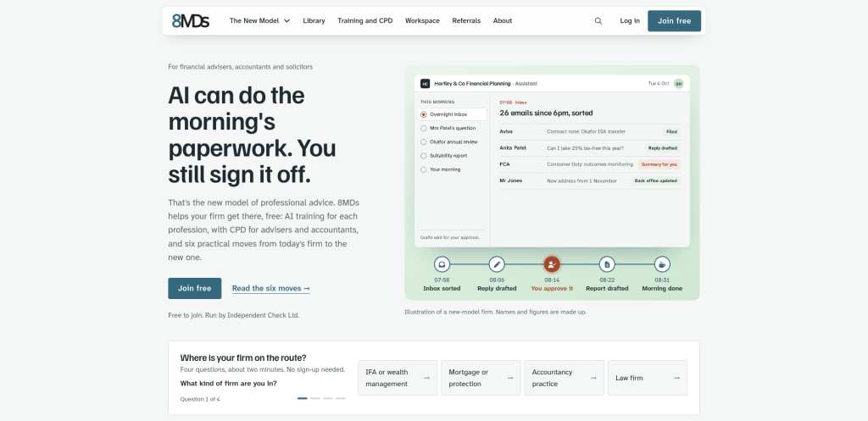Choose IFA or wealth management firm type

pos(398,378)
